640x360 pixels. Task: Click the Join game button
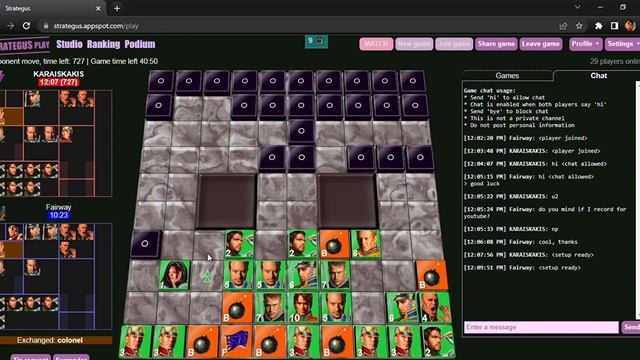pos(454,44)
